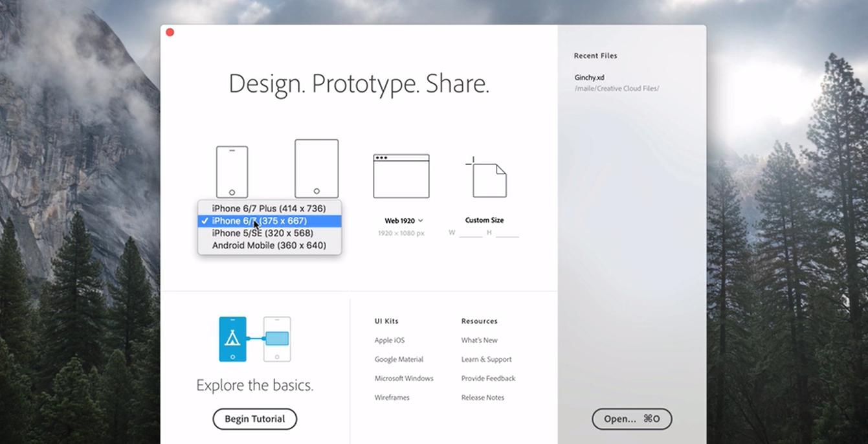Select Android Mobile (360 x 640)

click(x=269, y=245)
